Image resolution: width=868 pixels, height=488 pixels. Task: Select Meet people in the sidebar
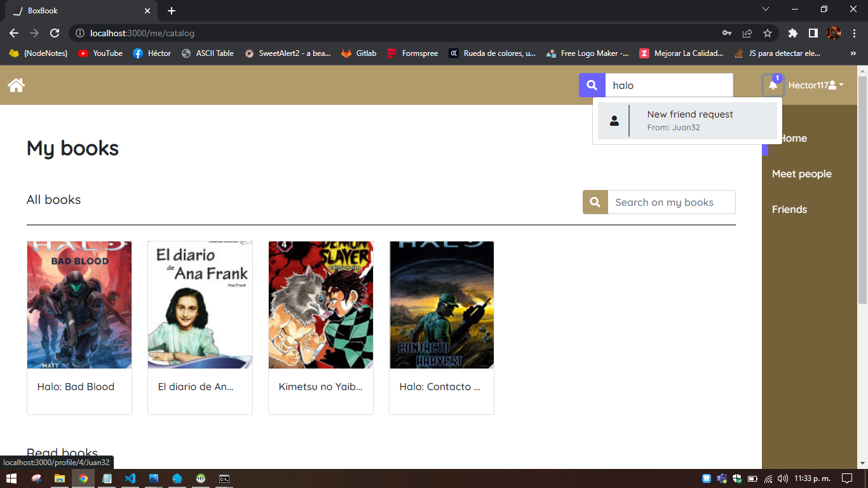pos(802,173)
